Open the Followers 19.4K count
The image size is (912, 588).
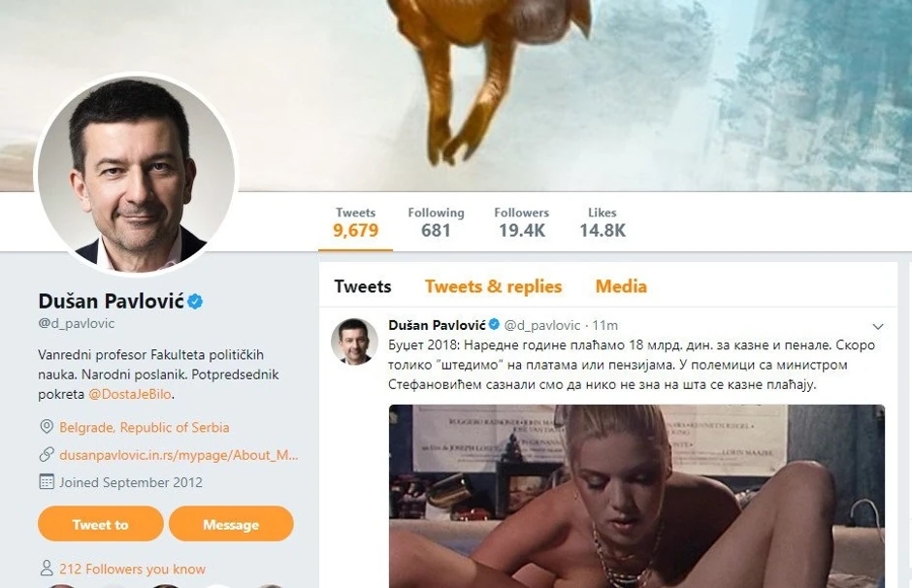pyautogui.click(x=521, y=222)
